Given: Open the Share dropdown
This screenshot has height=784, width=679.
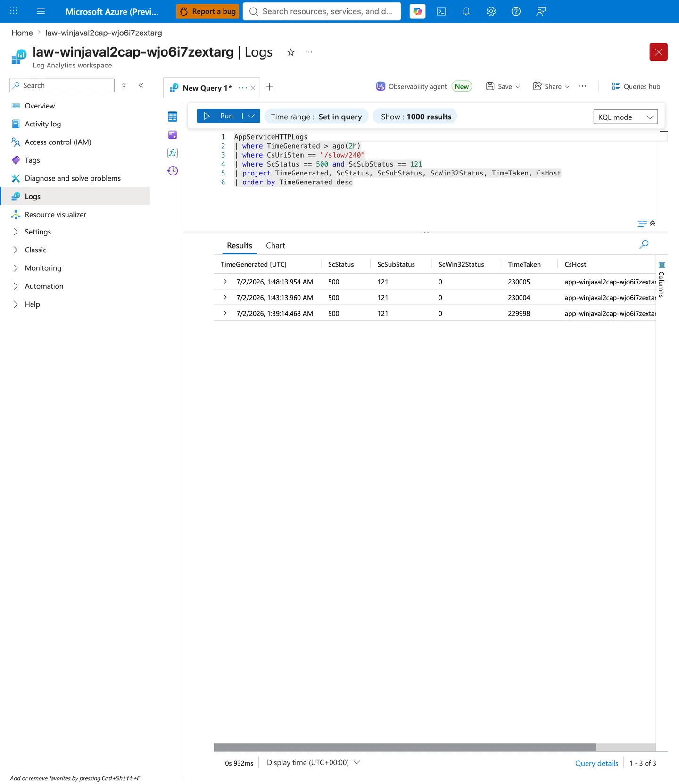Looking at the screenshot, I should tap(551, 86).
